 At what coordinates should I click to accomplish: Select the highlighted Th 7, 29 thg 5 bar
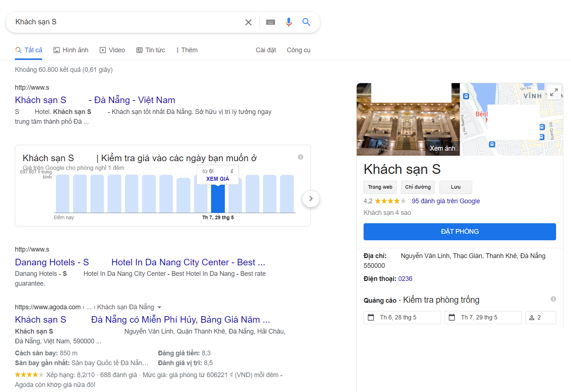[x=218, y=199]
